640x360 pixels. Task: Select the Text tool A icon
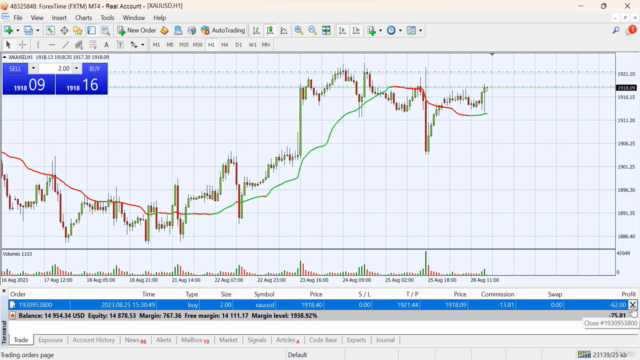pos(106,44)
